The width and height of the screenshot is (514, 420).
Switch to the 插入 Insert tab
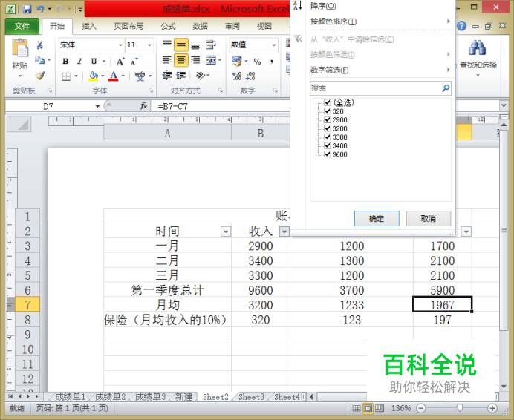[89, 26]
